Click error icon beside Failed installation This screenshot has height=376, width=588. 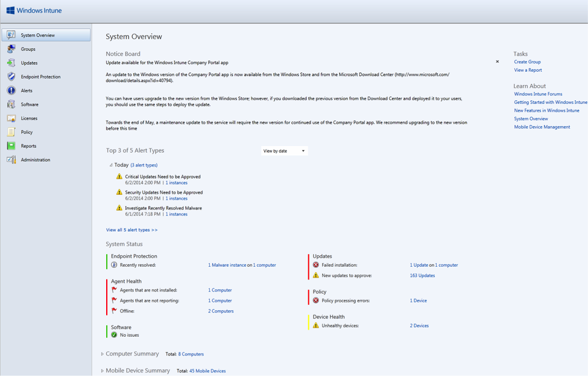tap(316, 265)
